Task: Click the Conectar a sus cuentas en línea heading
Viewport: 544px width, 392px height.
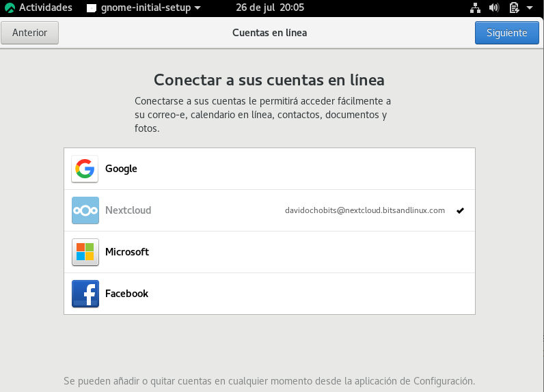Action: click(269, 80)
